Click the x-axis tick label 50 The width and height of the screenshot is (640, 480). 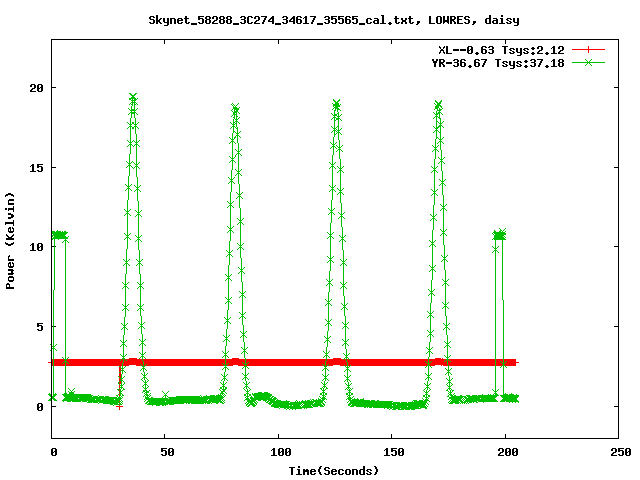[167, 452]
